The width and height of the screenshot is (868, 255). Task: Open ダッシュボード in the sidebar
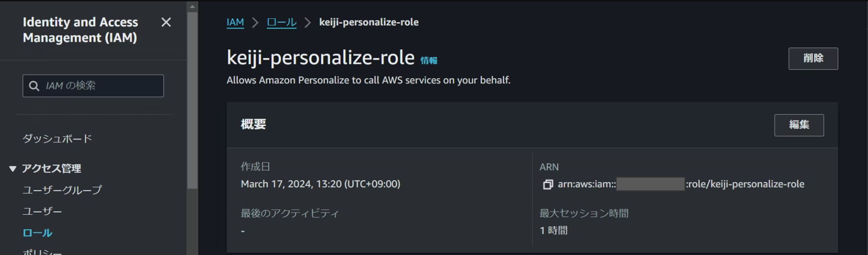pos(57,139)
